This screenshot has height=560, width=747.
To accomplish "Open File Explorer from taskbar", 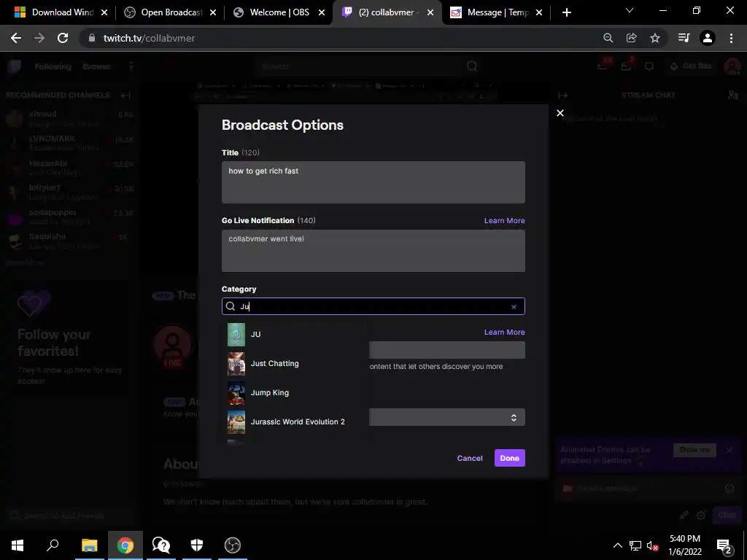I will tap(89, 545).
